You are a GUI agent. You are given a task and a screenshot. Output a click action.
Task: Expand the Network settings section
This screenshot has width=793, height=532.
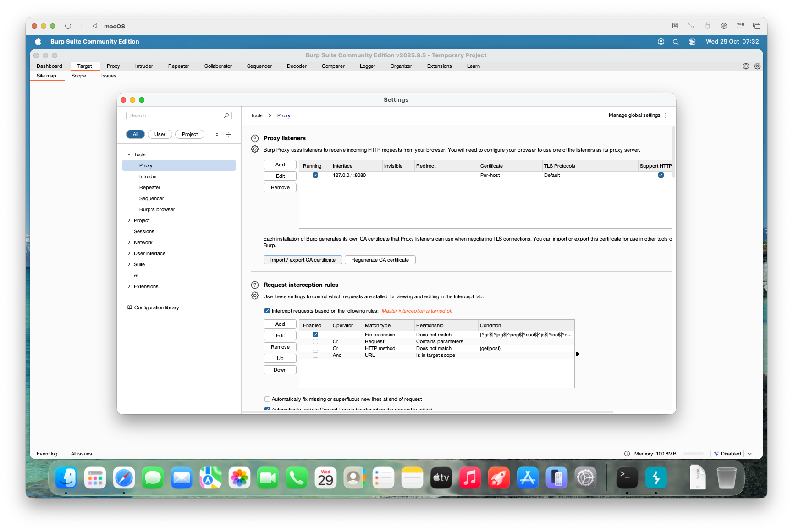click(x=129, y=242)
